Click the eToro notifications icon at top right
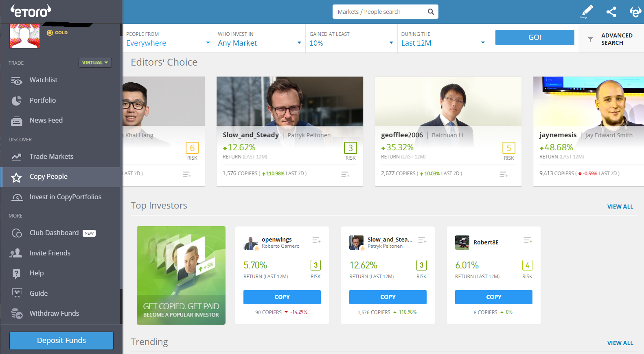Image resolution: width=644 pixels, height=354 pixels. click(x=635, y=11)
